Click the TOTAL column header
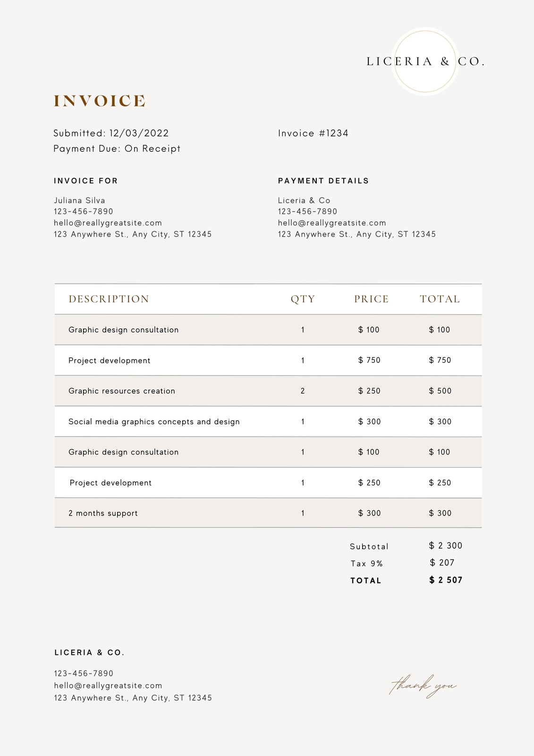 (x=440, y=299)
